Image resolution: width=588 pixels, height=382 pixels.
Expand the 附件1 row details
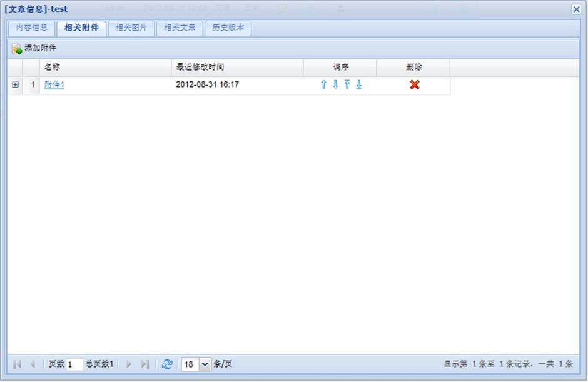click(16, 85)
